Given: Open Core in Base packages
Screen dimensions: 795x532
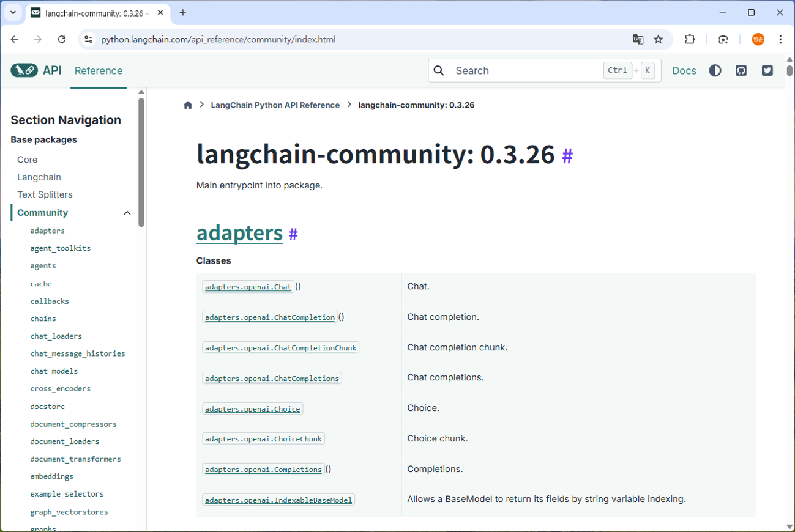Looking at the screenshot, I should [x=28, y=160].
